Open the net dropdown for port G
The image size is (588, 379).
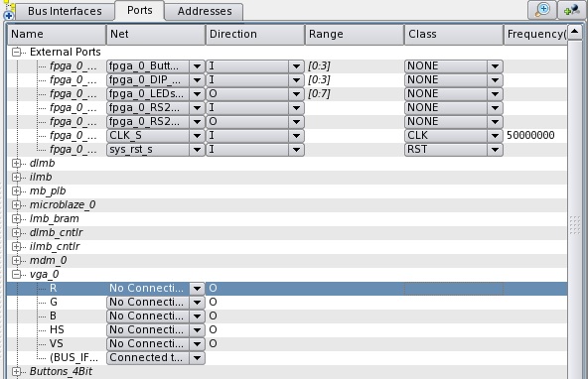(x=197, y=303)
